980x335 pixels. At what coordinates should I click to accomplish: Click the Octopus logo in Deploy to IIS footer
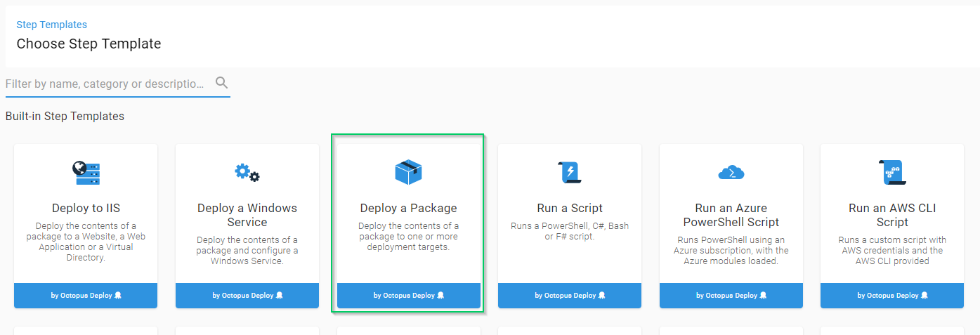[x=117, y=296]
